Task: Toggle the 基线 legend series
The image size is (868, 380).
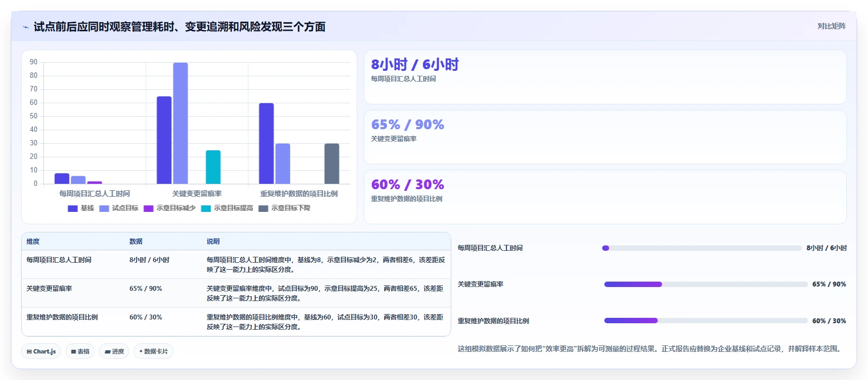Action: [x=81, y=208]
